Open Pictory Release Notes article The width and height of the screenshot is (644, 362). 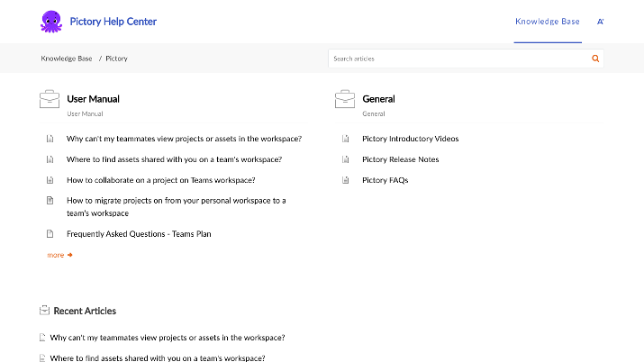[401, 159]
